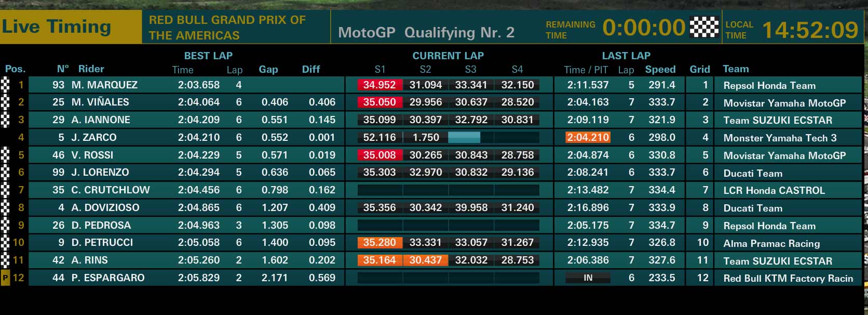868x315 pixels.
Task: Click the red S1 sector time 34.952
Action: pyautogui.click(x=379, y=85)
